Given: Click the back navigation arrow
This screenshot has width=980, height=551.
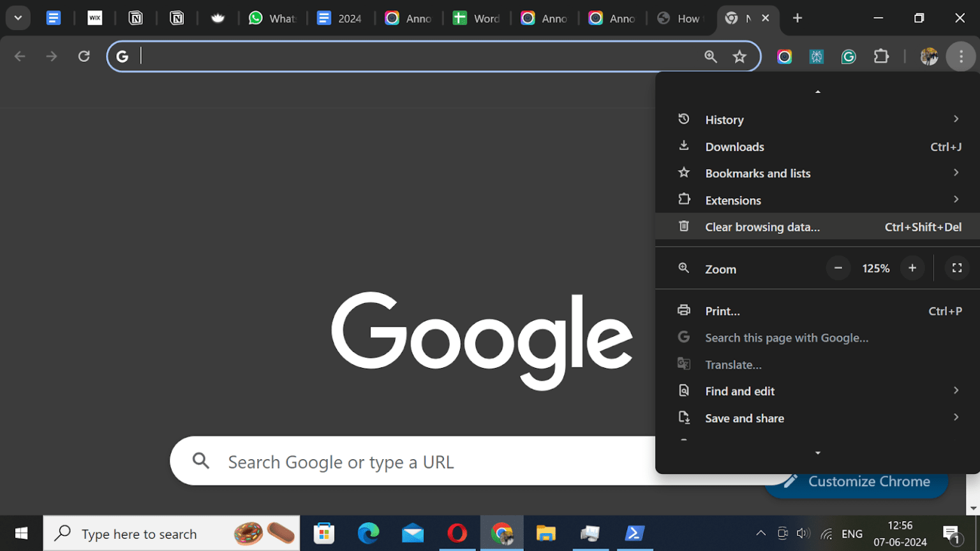Looking at the screenshot, I should (20, 56).
